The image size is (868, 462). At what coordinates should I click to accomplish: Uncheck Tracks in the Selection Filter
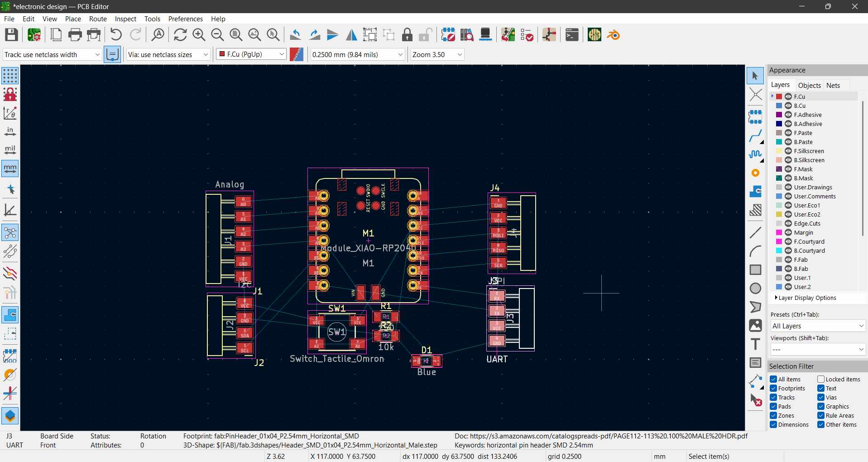[773, 397]
